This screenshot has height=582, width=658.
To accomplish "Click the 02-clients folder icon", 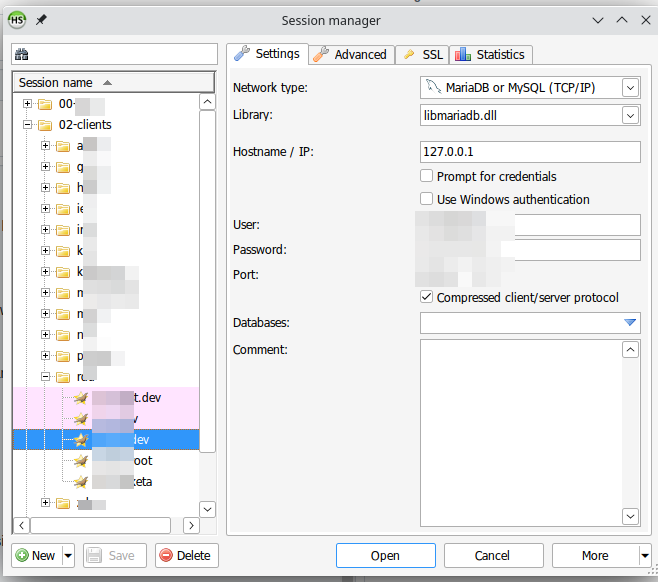I will pyautogui.click(x=45, y=125).
